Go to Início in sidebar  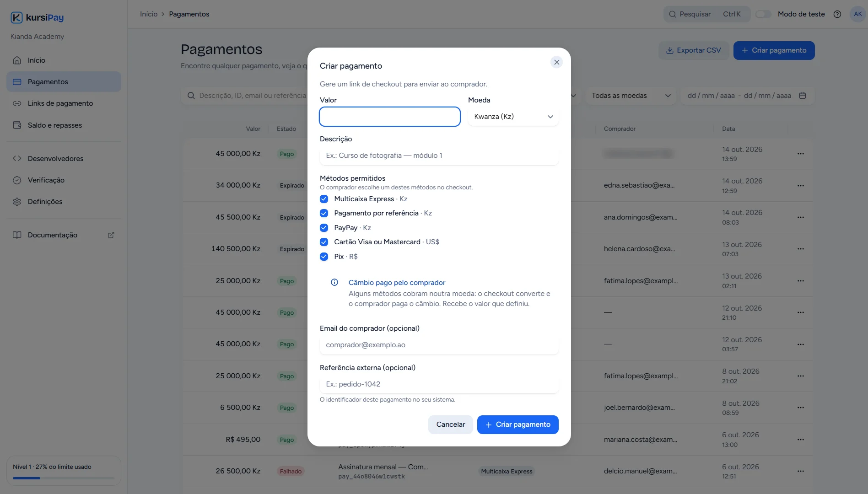coord(64,60)
